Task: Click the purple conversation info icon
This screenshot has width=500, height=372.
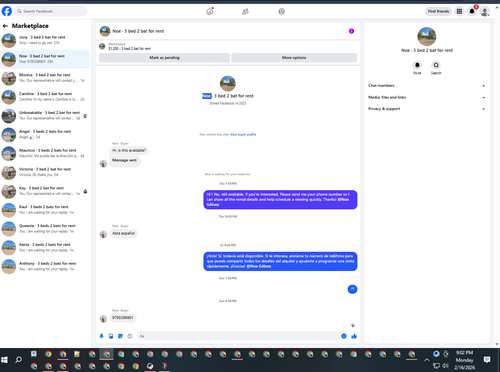Action: tap(351, 31)
